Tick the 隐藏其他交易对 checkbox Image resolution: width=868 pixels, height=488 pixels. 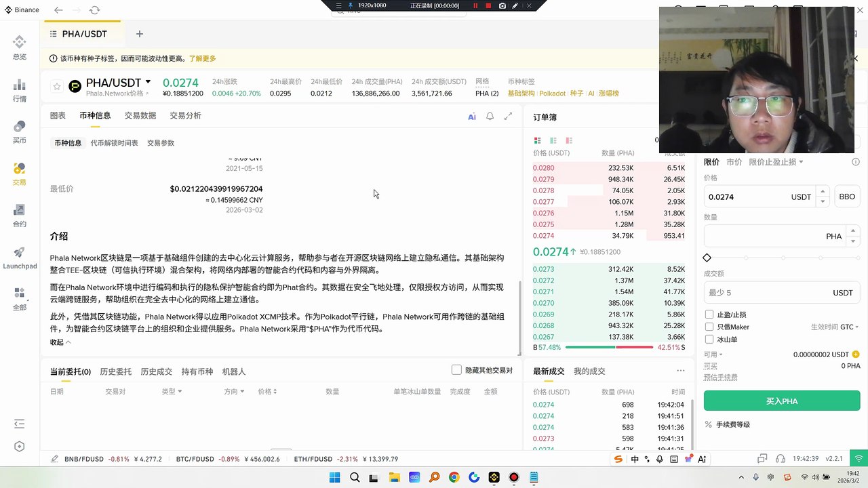point(456,370)
